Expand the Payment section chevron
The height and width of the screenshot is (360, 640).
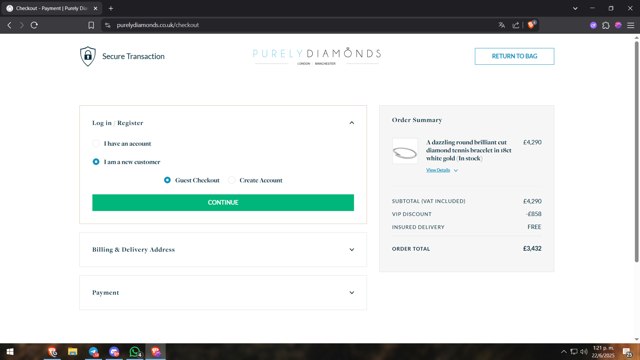click(x=351, y=293)
